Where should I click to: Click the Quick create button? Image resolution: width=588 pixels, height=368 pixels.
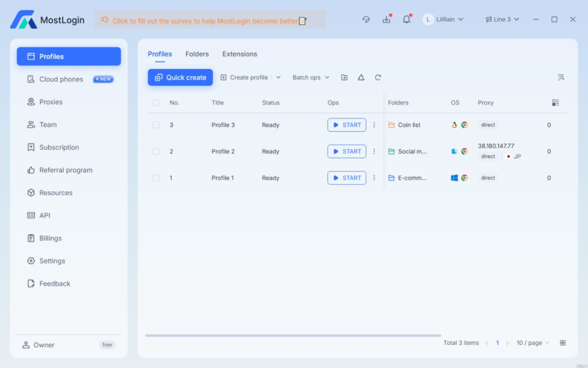pyautogui.click(x=180, y=78)
